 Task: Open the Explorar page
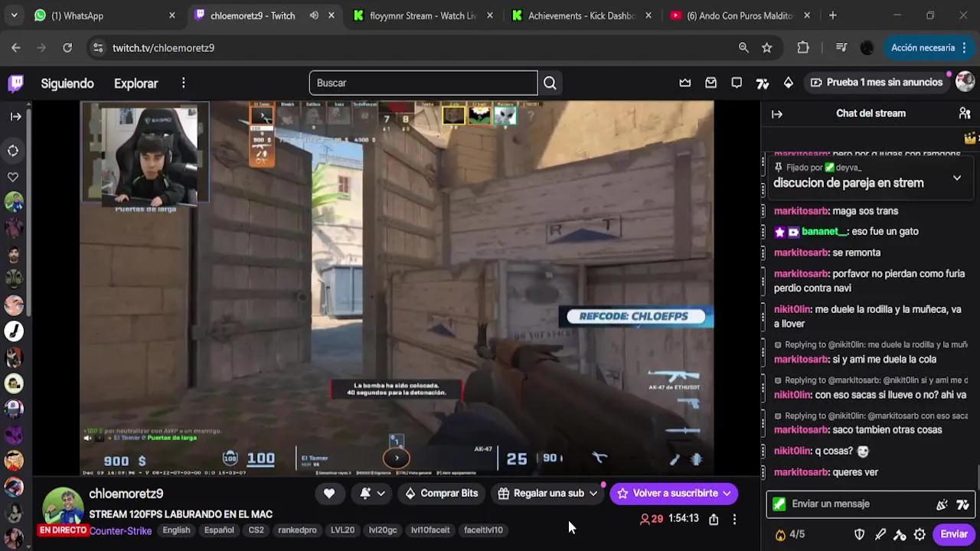click(136, 83)
